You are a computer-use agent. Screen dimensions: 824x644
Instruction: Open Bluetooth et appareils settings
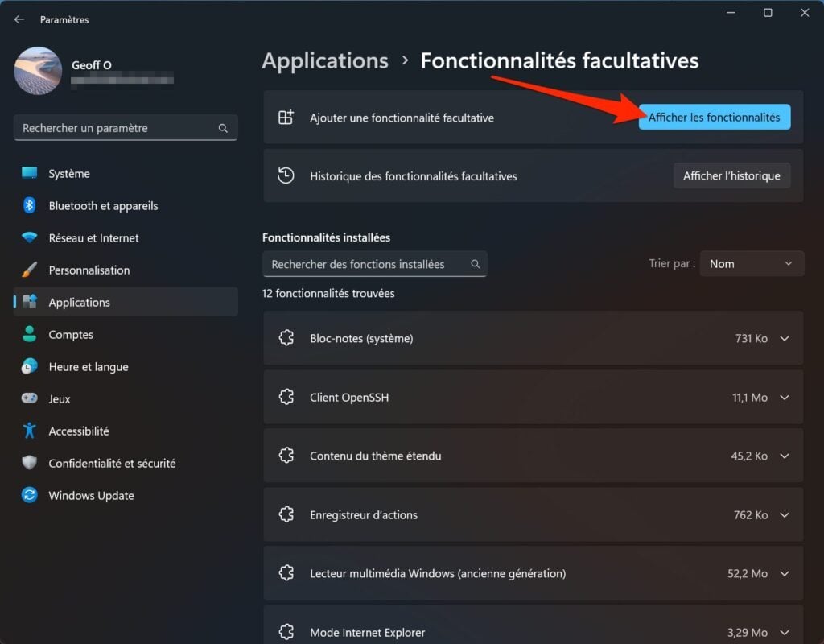[x=126, y=205]
